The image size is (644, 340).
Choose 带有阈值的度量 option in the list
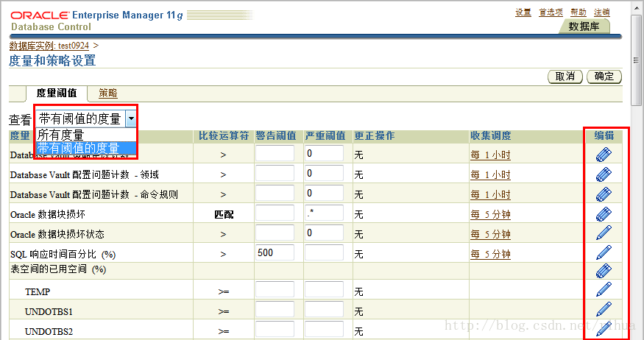click(x=86, y=148)
